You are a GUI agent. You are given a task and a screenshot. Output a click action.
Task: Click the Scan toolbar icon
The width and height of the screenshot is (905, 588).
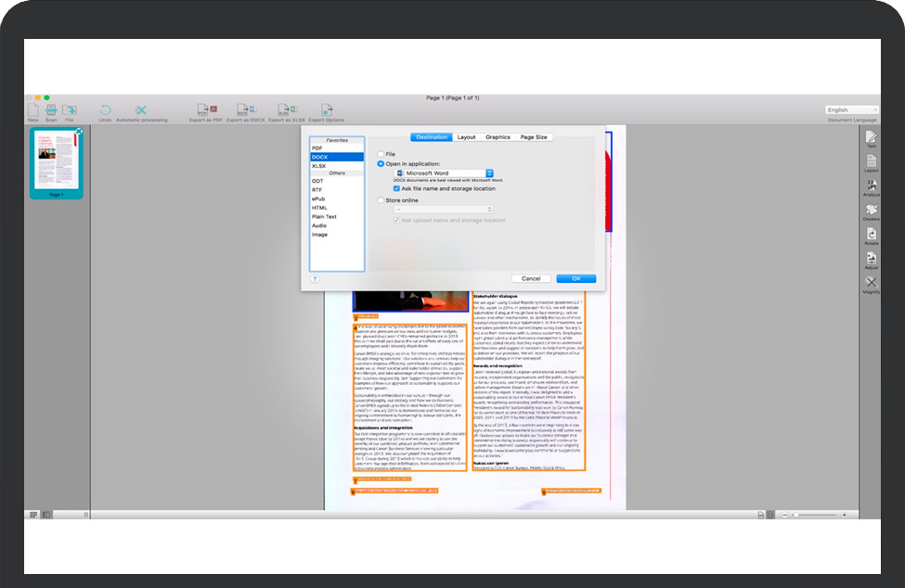[x=51, y=110]
